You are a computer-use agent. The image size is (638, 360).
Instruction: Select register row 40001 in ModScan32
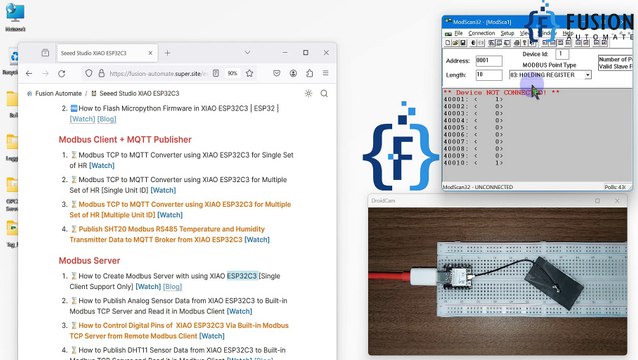(x=473, y=99)
